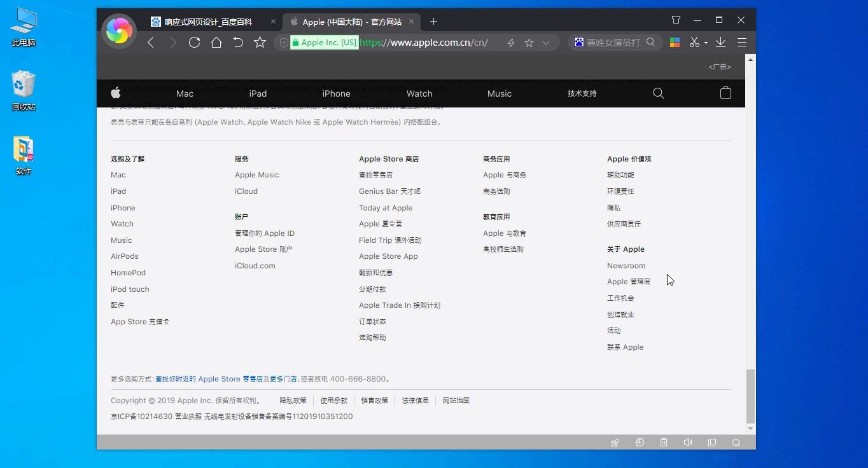Open the Genius Bar 天才吧 link
The height and width of the screenshot is (468, 868).
click(x=389, y=191)
